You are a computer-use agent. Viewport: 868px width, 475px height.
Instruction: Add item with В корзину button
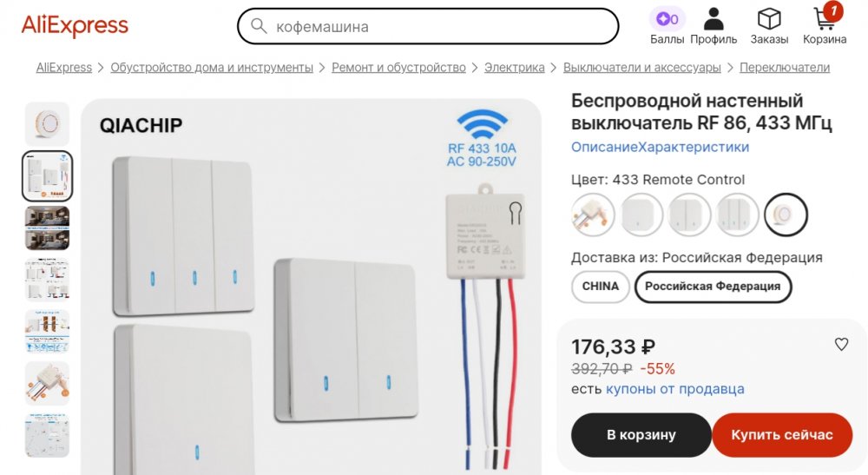pos(641,435)
